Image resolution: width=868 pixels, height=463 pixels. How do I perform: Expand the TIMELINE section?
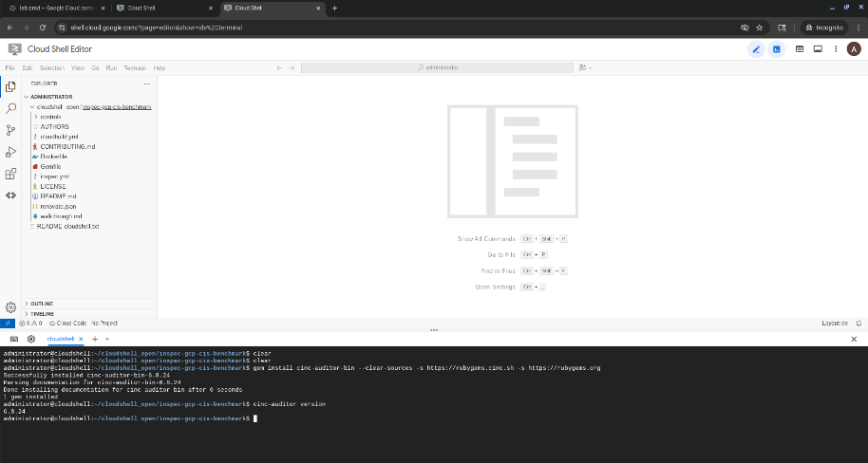[43, 313]
